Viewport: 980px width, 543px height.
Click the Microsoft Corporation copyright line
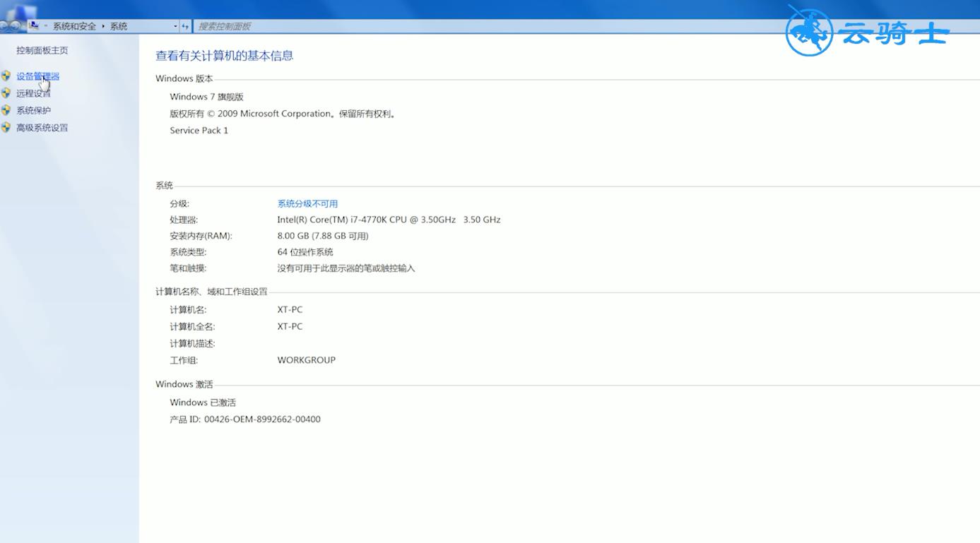tap(283, 114)
